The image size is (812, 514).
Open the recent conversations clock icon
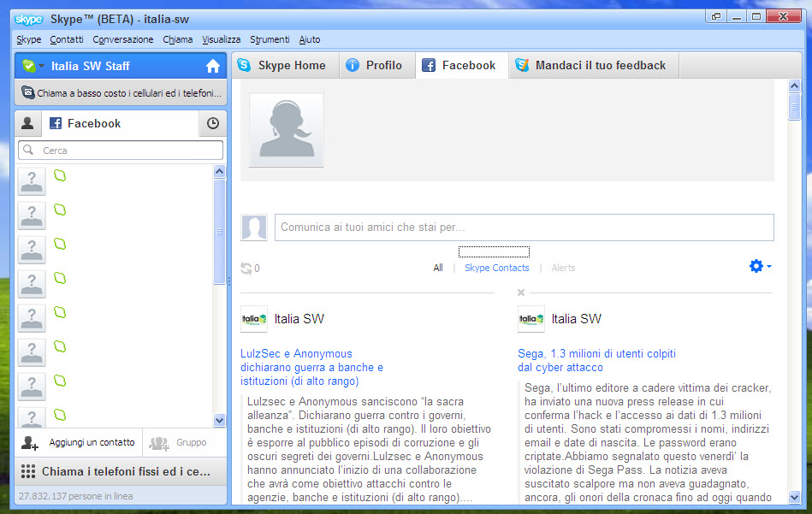coord(213,123)
